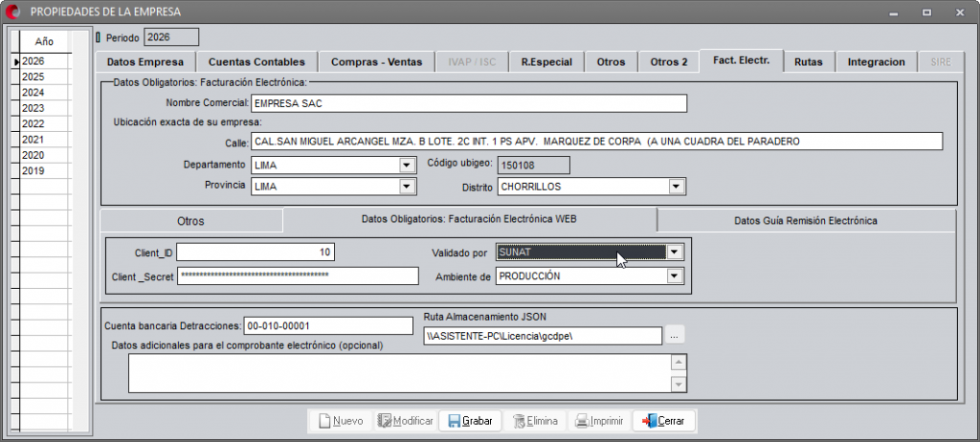
Task: Click the Nombre Comercial field
Action: (x=469, y=103)
